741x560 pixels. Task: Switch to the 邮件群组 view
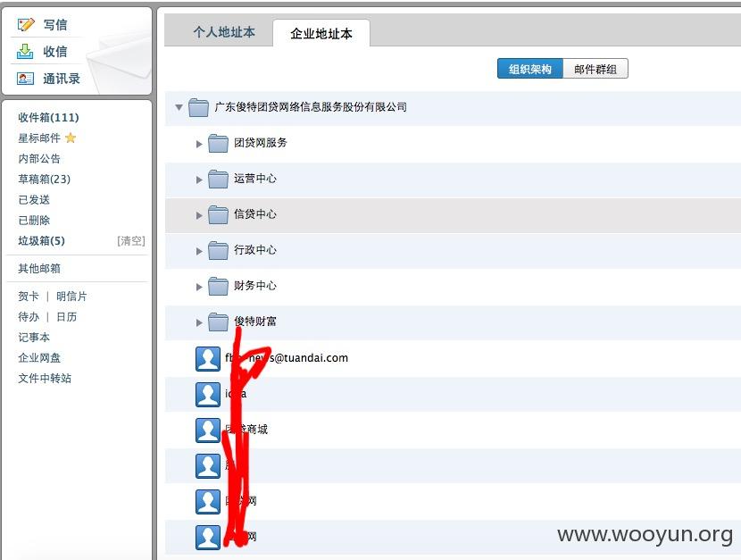595,69
